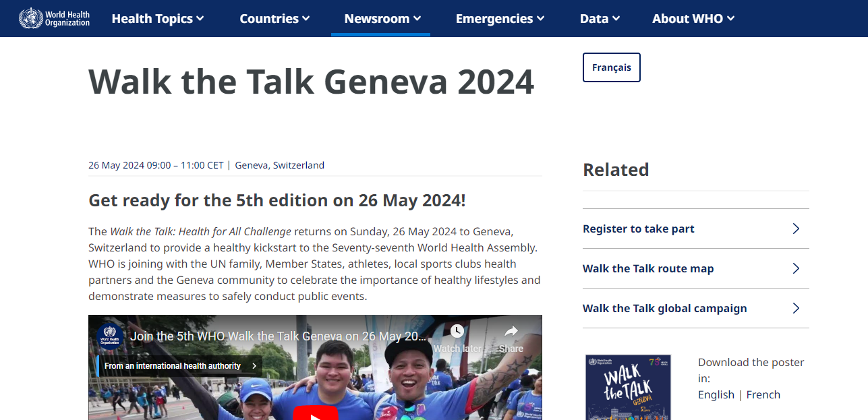Click the Geneva, Switzerland location text
The width and height of the screenshot is (868, 420).
coord(280,165)
